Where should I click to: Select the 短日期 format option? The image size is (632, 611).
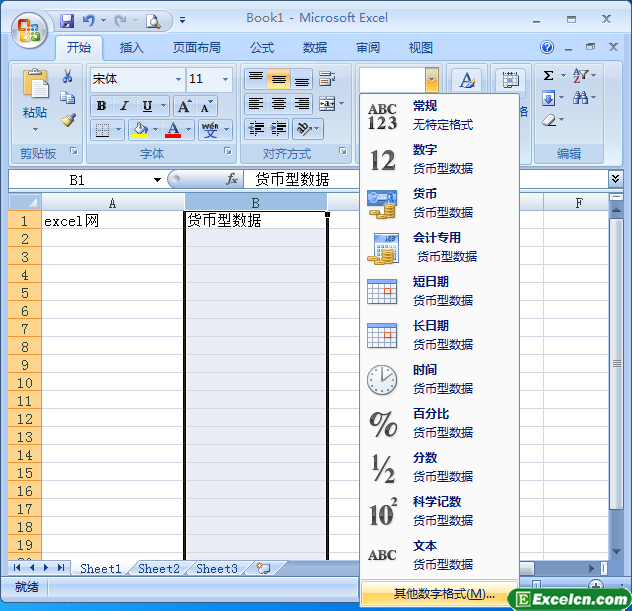coord(439,291)
